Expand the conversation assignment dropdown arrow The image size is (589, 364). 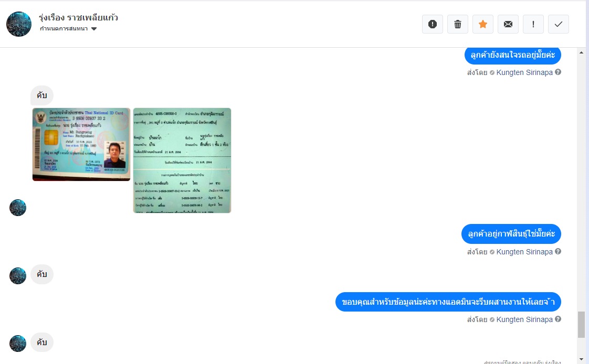(94, 29)
